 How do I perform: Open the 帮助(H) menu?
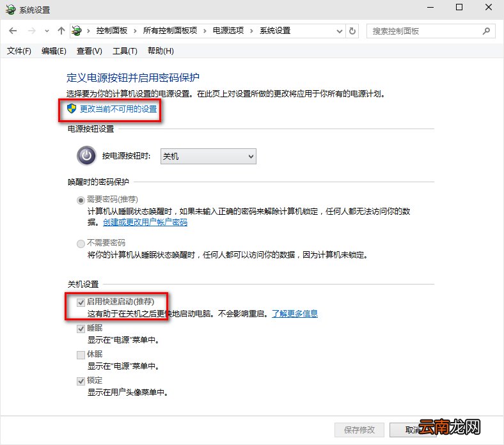pos(161,51)
